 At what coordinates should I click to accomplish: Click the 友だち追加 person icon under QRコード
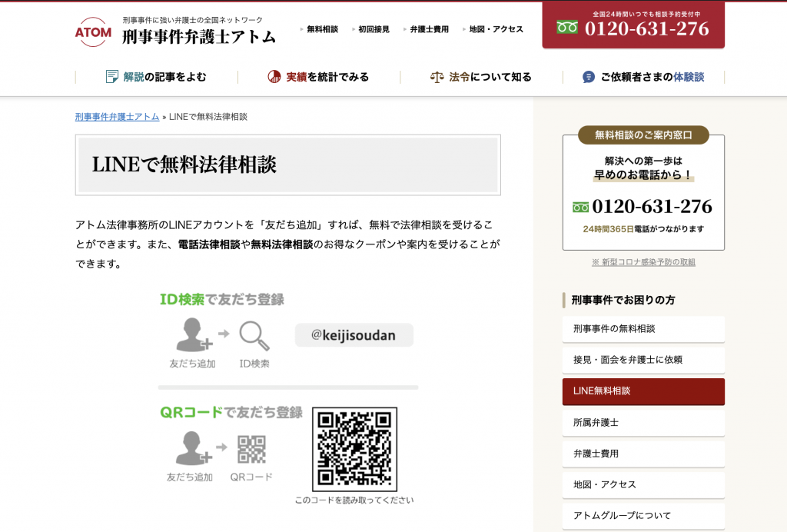pyautogui.click(x=193, y=448)
